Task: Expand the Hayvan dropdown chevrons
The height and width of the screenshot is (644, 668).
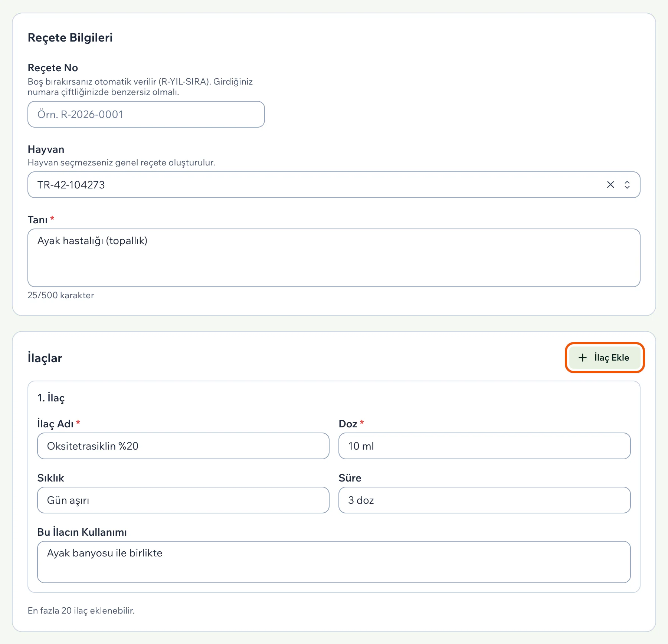Action: tap(627, 184)
